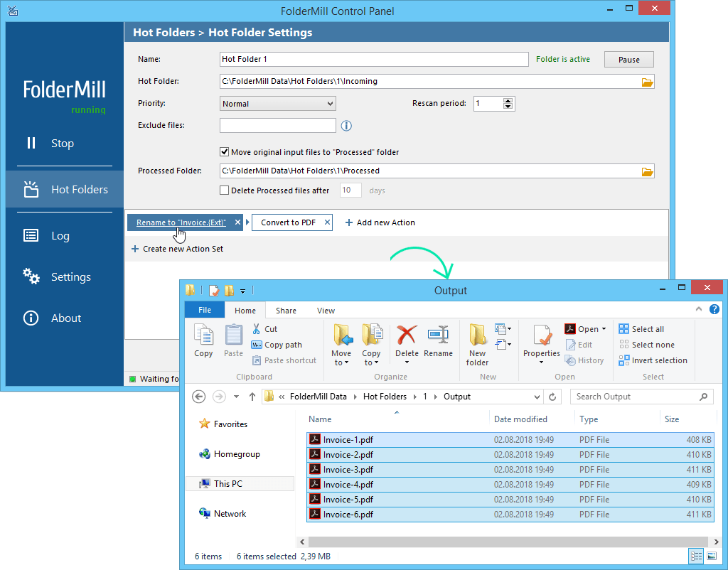
Task: Click Pause button for hot folder
Action: (x=629, y=60)
